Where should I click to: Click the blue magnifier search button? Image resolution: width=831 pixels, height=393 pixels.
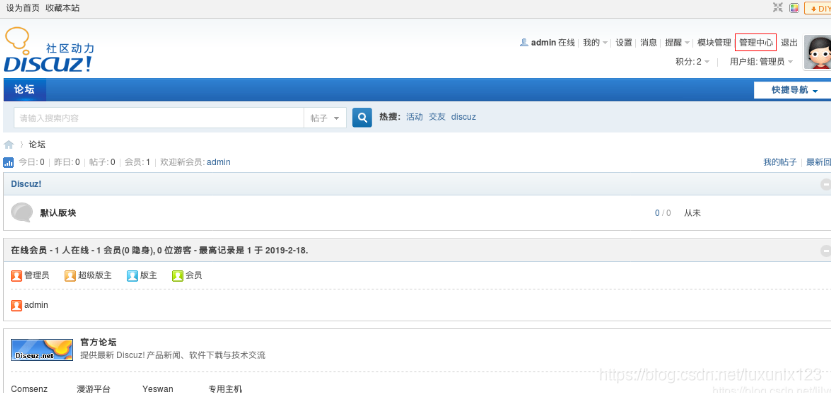pyautogui.click(x=361, y=118)
